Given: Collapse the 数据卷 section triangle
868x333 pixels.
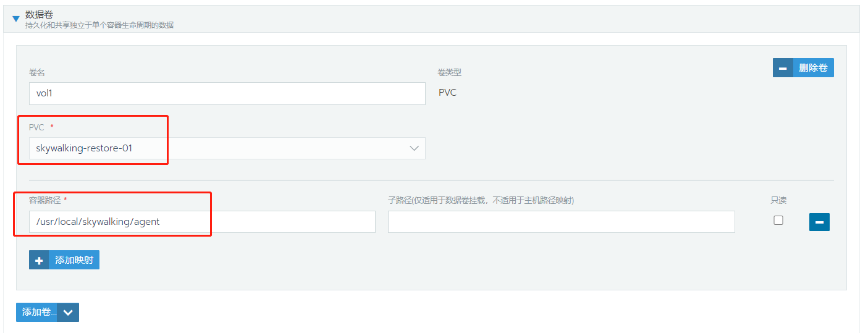Looking at the screenshot, I should click(x=16, y=19).
